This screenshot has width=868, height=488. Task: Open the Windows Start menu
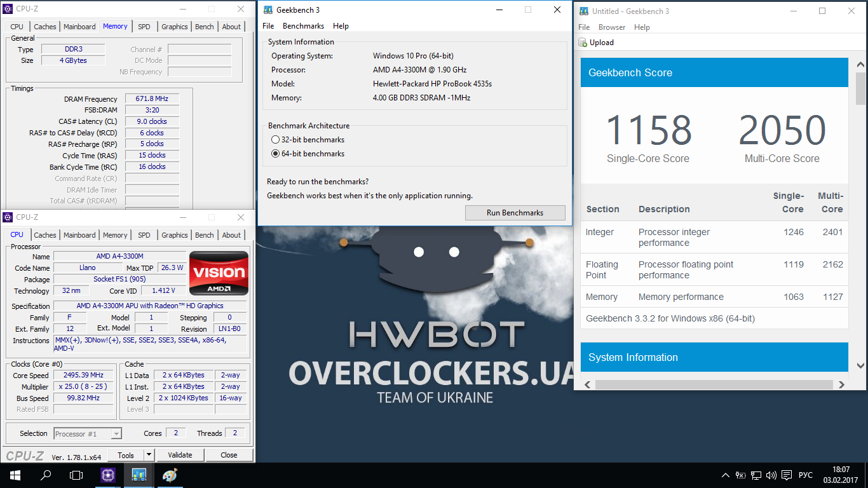pos(15,475)
